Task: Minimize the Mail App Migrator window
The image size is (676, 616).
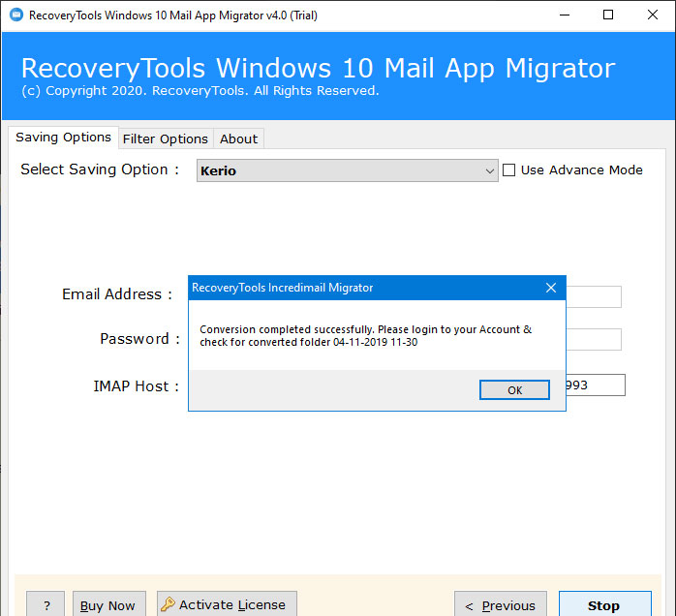Action: click(564, 15)
